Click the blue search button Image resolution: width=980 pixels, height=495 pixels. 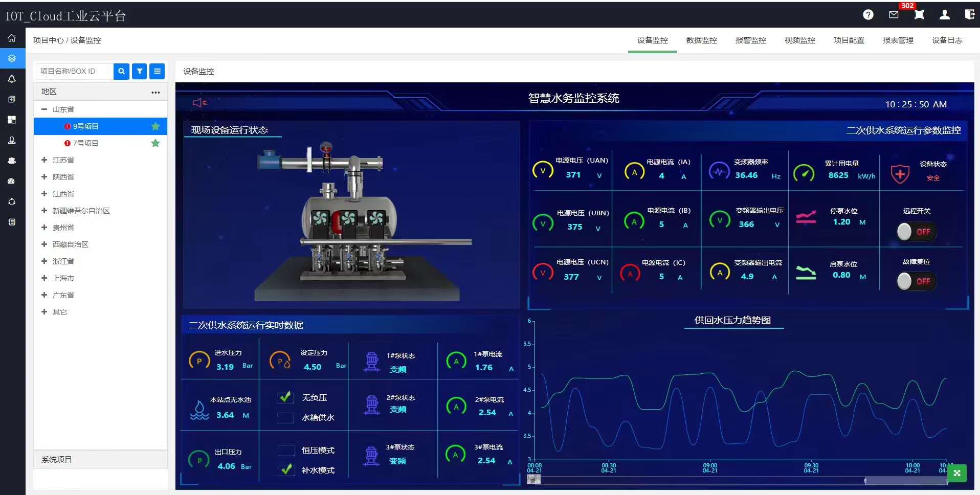[x=121, y=72]
